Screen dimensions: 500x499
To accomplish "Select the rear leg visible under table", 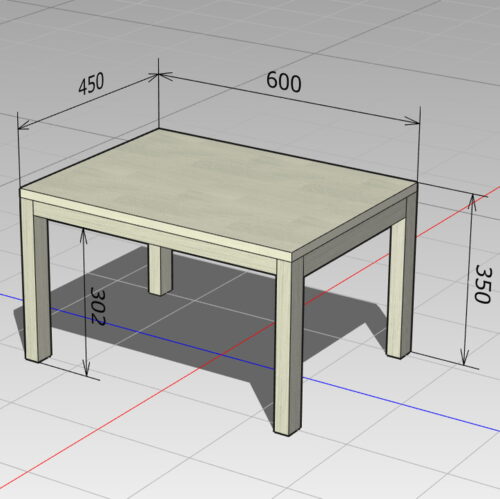I will click(160, 270).
